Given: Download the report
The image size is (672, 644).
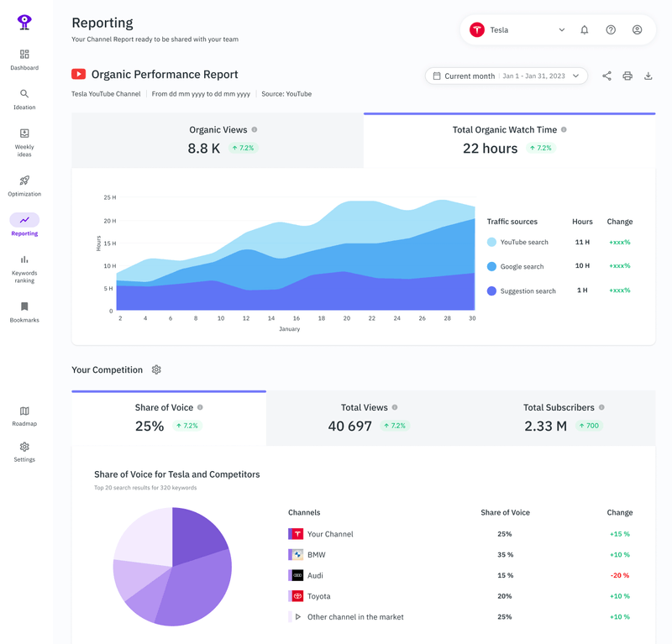Looking at the screenshot, I should 648,76.
